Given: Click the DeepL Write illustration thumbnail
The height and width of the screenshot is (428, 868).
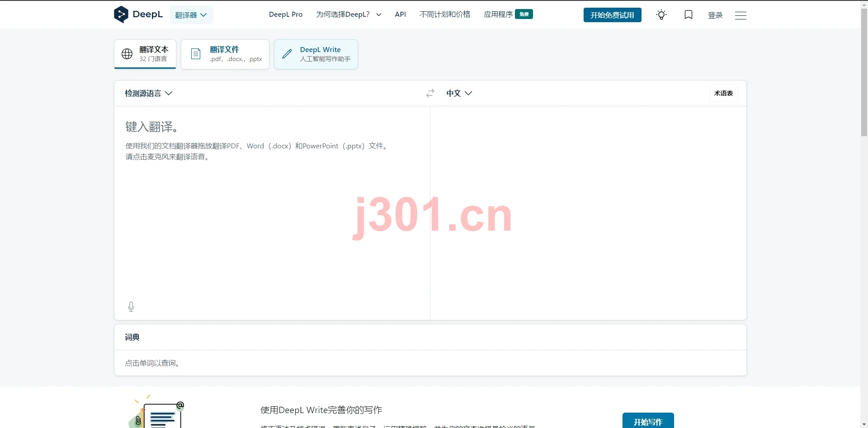Looking at the screenshot, I should click(x=156, y=411).
